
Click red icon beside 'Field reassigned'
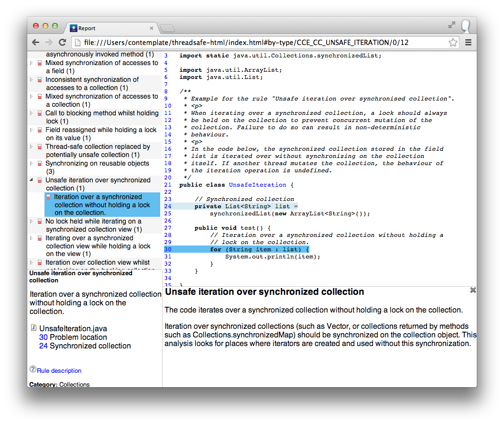point(40,130)
